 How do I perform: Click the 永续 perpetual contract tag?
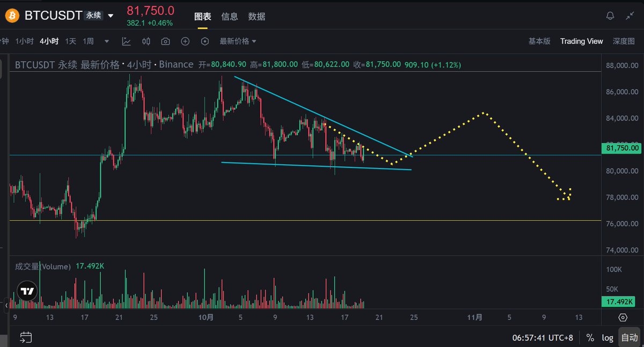pos(94,16)
